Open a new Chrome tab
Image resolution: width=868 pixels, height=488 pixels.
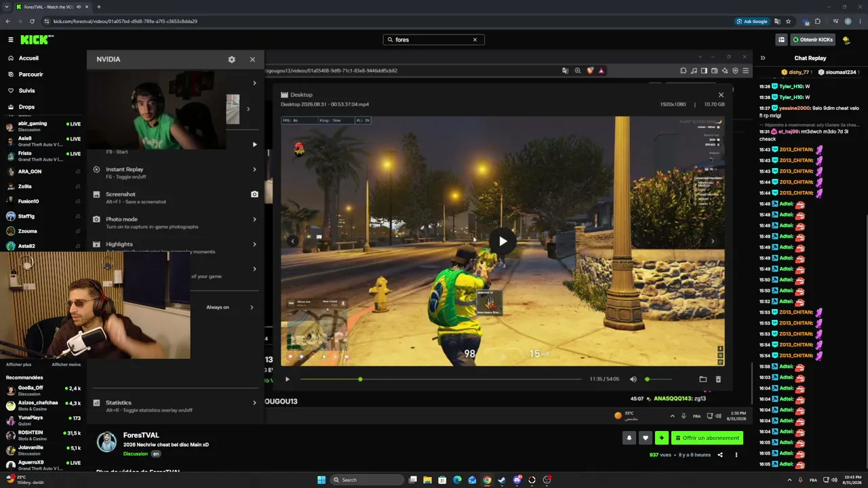pos(99,7)
